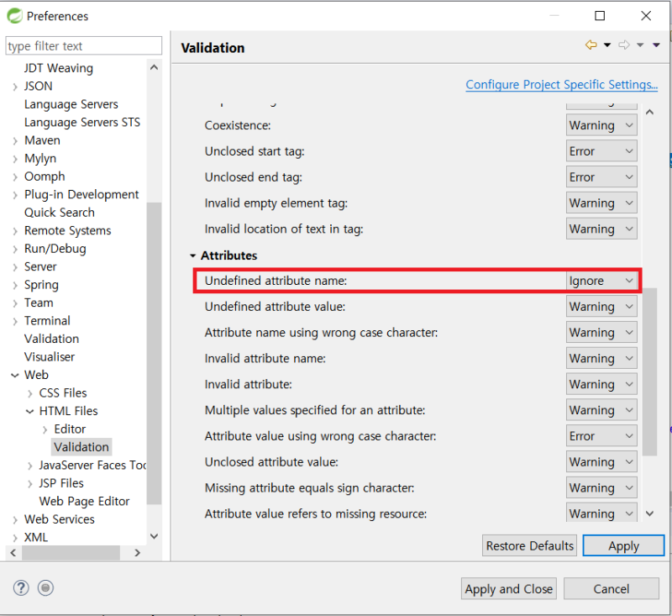This screenshot has width=672, height=616.
Task: Click the back navigation arrow icon
Action: point(591,45)
